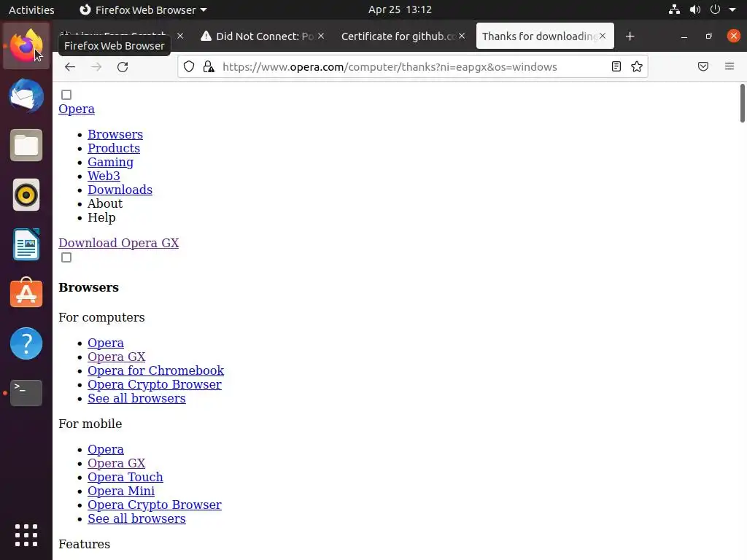747x560 pixels.
Task: Click the address bar URL field
Action: [x=413, y=66]
